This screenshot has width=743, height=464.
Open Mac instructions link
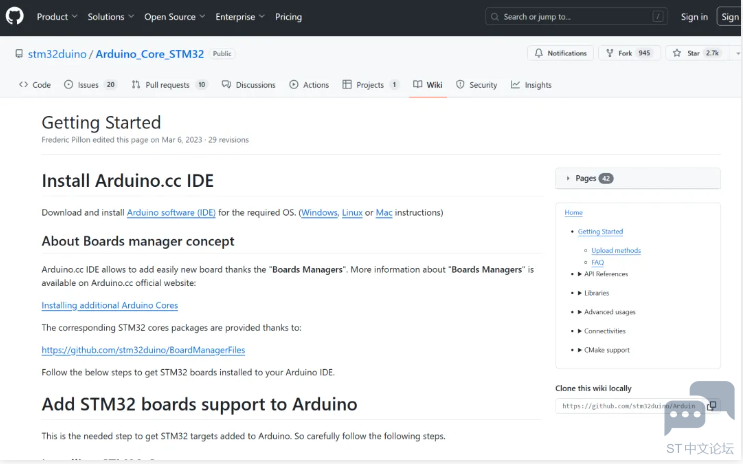(x=384, y=213)
